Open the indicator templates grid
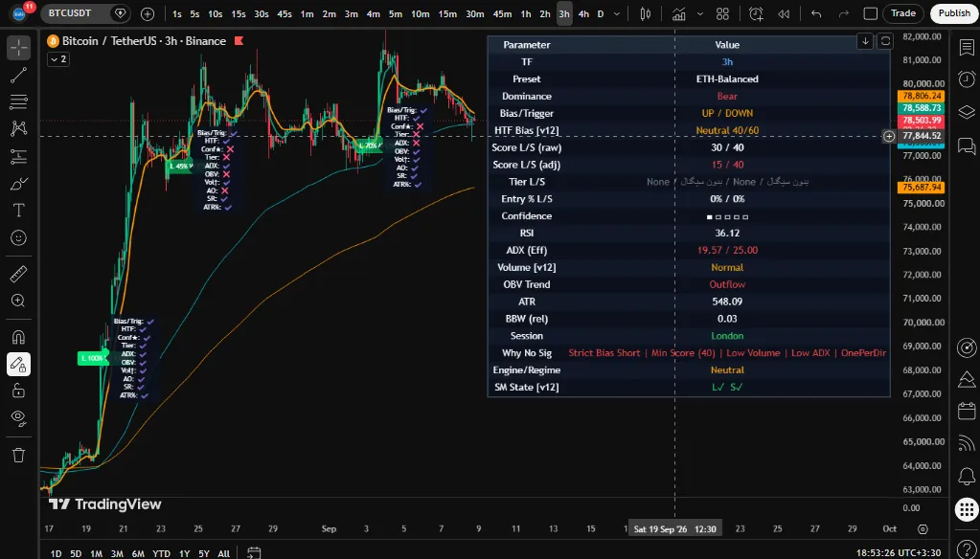 722,13
